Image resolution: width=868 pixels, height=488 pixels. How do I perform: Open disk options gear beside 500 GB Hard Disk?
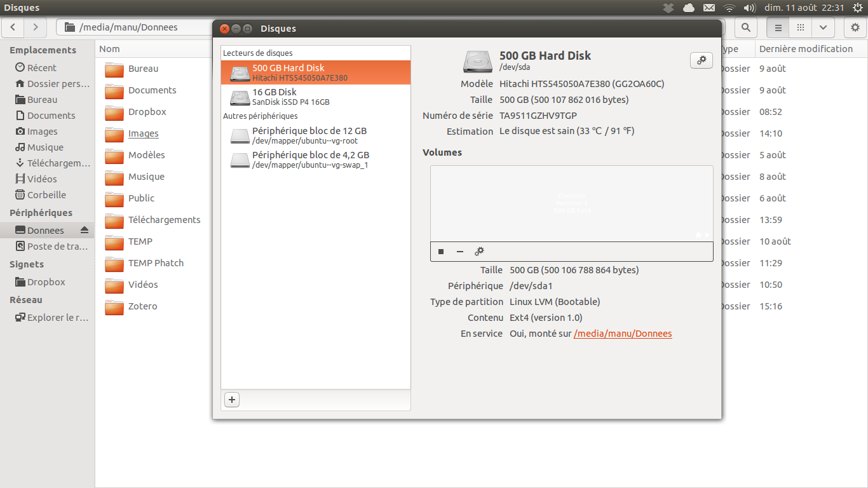coord(701,60)
